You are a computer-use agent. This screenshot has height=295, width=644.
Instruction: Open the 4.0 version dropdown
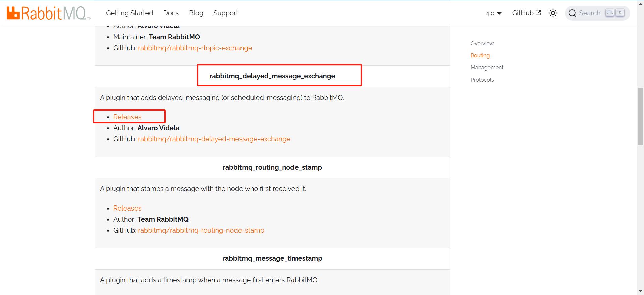pyautogui.click(x=494, y=13)
